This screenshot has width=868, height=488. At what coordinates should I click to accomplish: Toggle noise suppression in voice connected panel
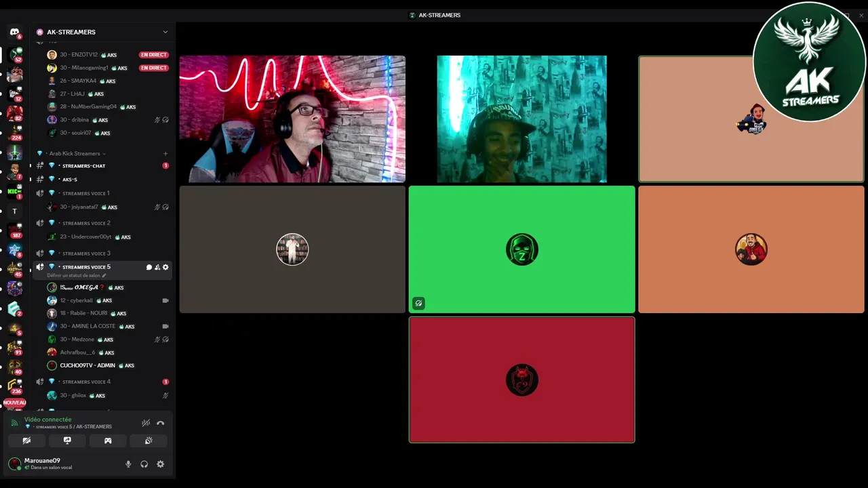tap(146, 423)
